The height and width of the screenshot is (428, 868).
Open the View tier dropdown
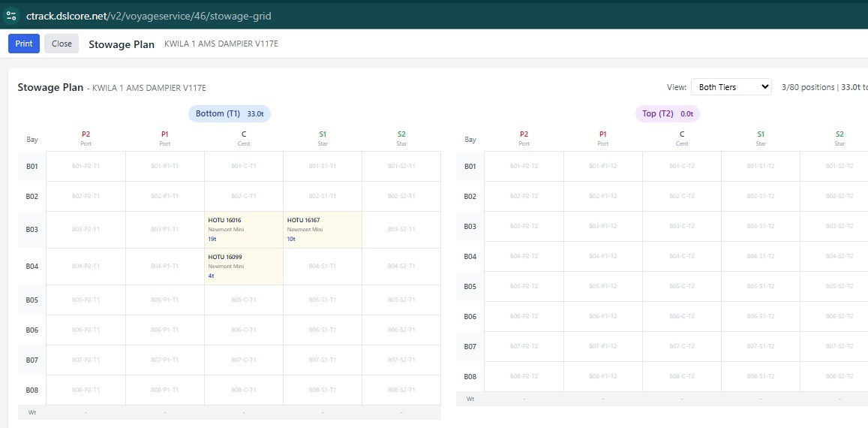pyautogui.click(x=731, y=87)
